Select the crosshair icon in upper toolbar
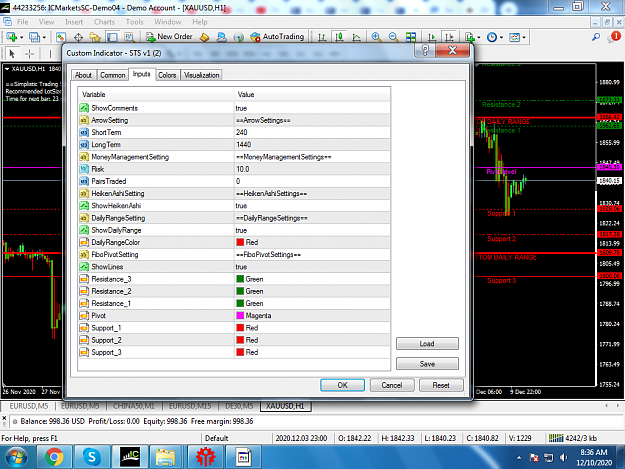The height and width of the screenshot is (469, 625). pos(78,37)
